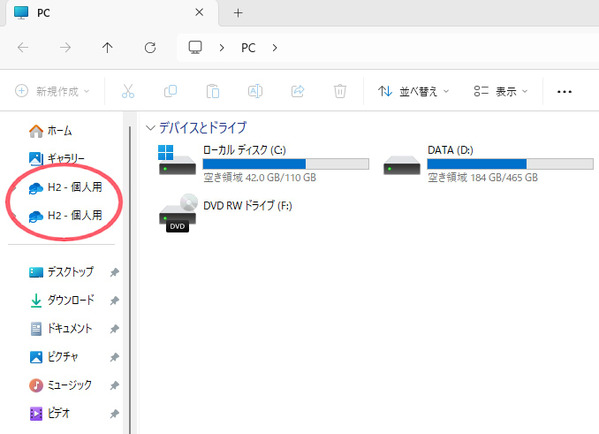This screenshot has width=599, height=434.
Task: Select the PC tab
Action: point(111,13)
